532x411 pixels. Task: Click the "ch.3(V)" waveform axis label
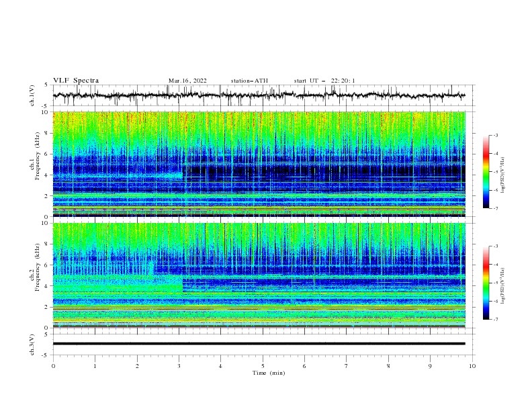pos(32,345)
